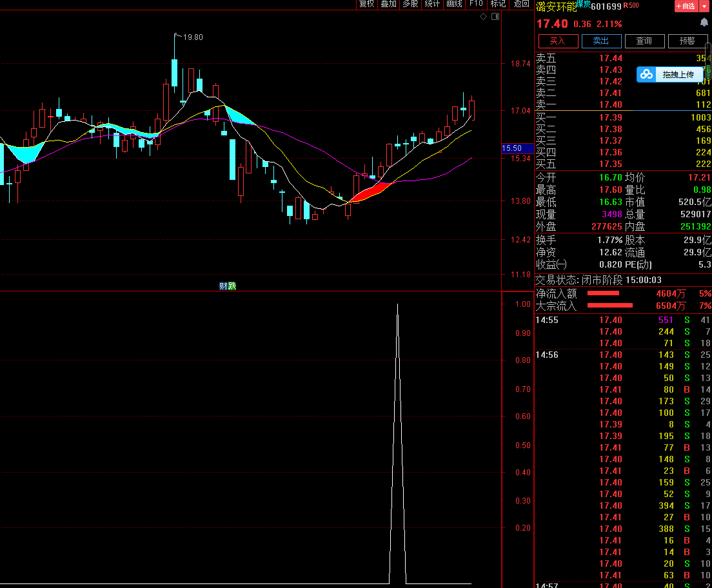The height and width of the screenshot is (588, 712).
Task: Toggle the side panel layout icon
Action: [x=495, y=16]
